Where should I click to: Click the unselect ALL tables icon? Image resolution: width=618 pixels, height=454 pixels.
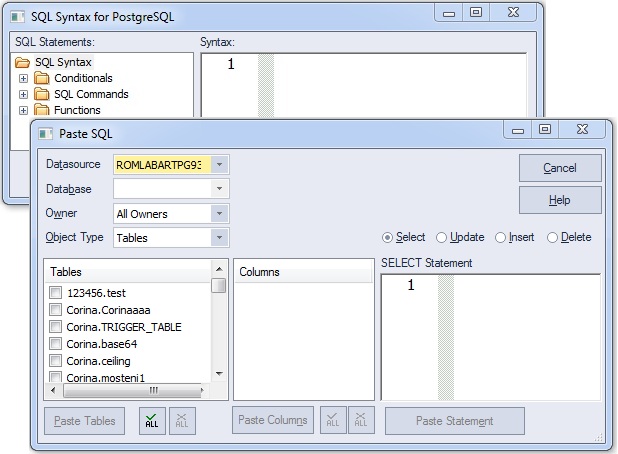182,421
